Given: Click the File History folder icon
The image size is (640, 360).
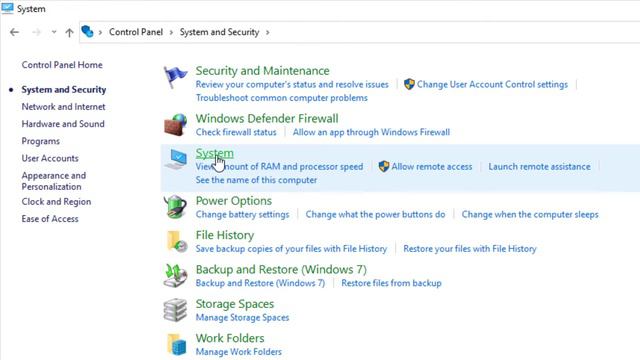Looking at the screenshot, I should 177,242.
